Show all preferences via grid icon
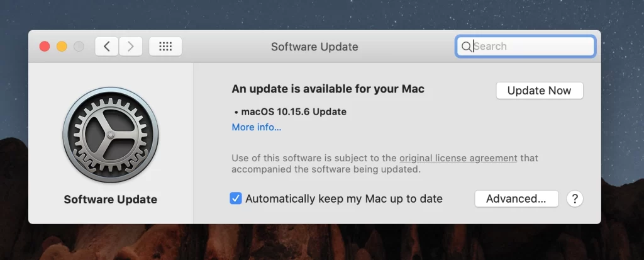644x260 pixels. coord(165,47)
